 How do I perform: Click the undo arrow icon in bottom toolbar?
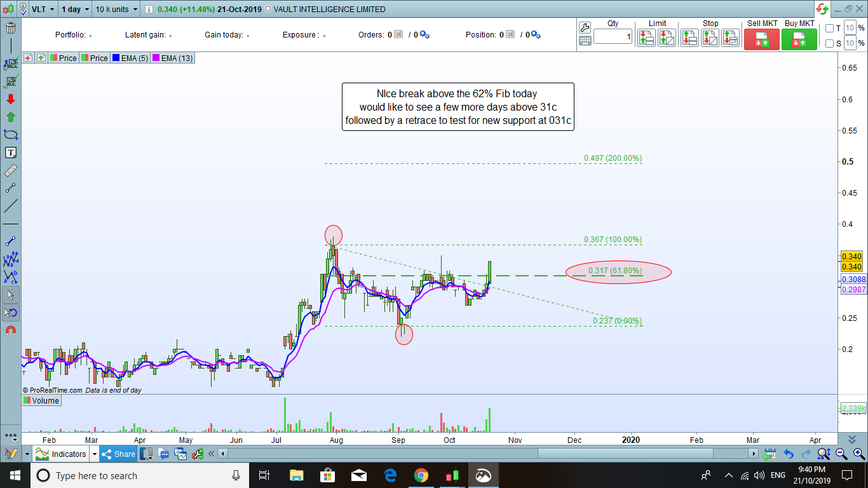tap(789, 454)
